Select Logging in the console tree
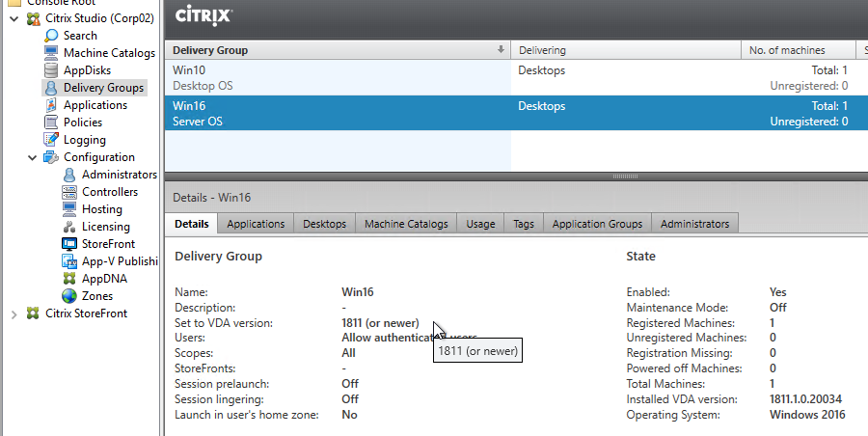This screenshot has width=868, height=436. coord(85,140)
